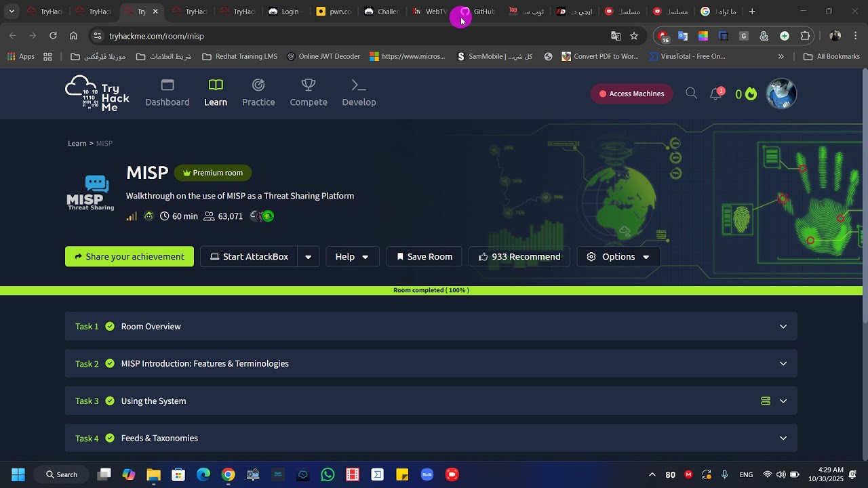Reload the page with refresh icon

[x=53, y=36]
